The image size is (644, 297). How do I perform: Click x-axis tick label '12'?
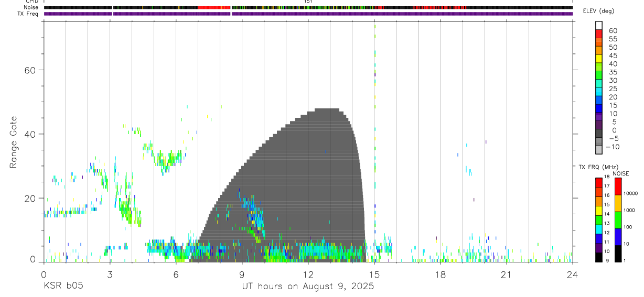click(308, 274)
